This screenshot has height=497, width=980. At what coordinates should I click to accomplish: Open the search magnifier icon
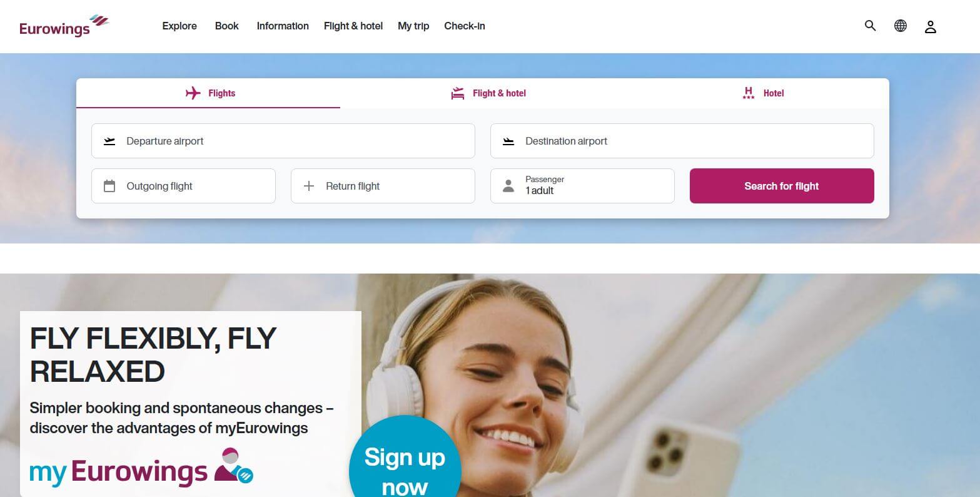click(x=870, y=26)
